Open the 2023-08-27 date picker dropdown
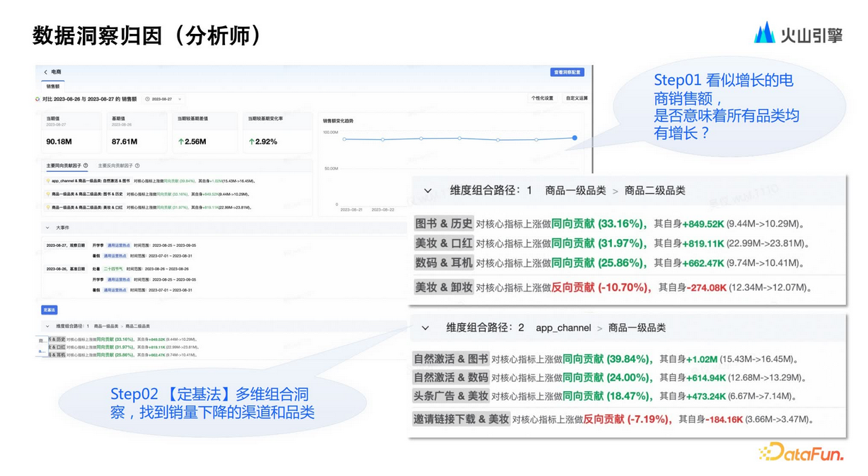The height and width of the screenshot is (476, 868). point(164,100)
